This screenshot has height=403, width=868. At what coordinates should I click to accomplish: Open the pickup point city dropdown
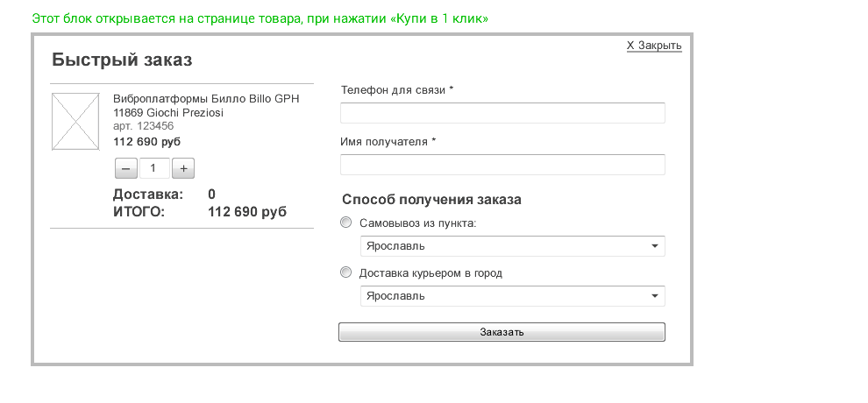[x=512, y=246]
